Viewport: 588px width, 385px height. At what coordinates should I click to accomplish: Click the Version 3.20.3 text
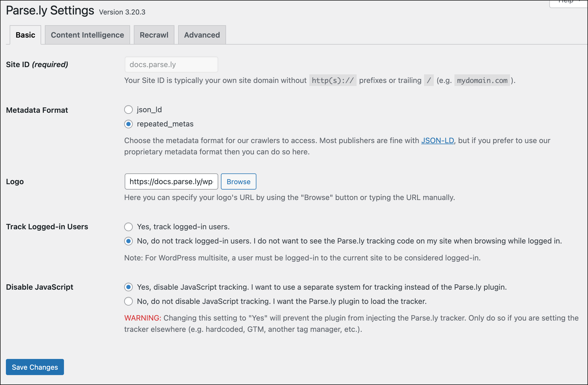(x=122, y=12)
